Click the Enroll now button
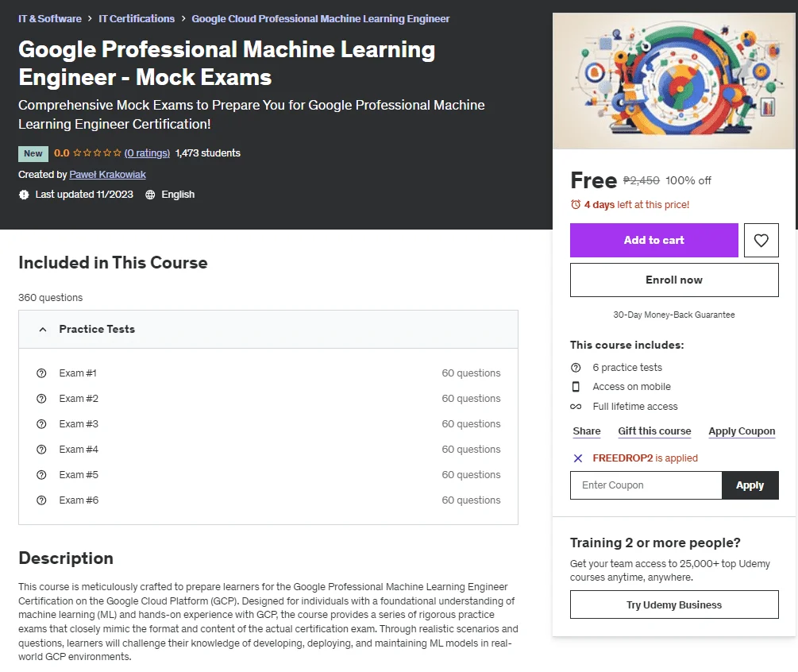The image size is (798, 672). coord(674,280)
